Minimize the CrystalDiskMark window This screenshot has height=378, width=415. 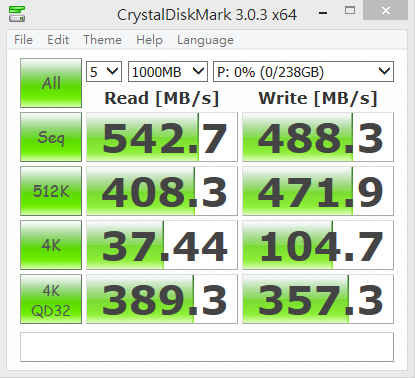click(x=323, y=13)
